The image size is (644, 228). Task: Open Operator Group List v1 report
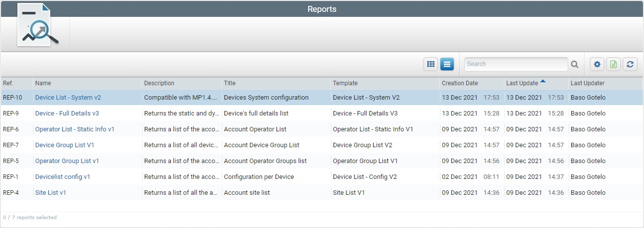point(67,161)
